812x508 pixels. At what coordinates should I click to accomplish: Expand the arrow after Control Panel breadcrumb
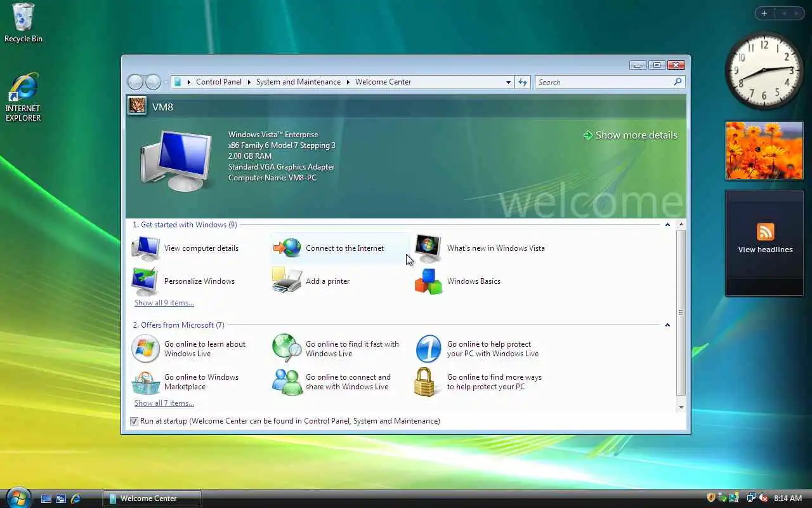[249, 82]
